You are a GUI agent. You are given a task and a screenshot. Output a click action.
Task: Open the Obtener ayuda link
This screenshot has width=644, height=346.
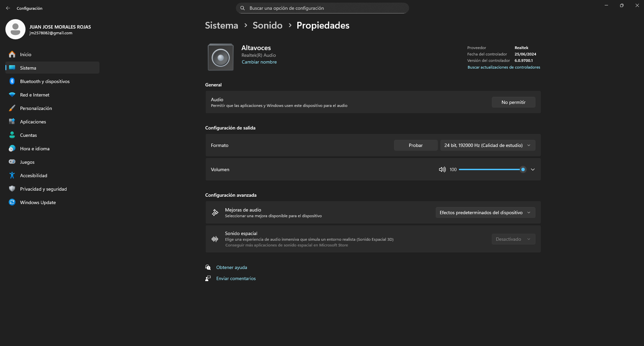coord(232,267)
